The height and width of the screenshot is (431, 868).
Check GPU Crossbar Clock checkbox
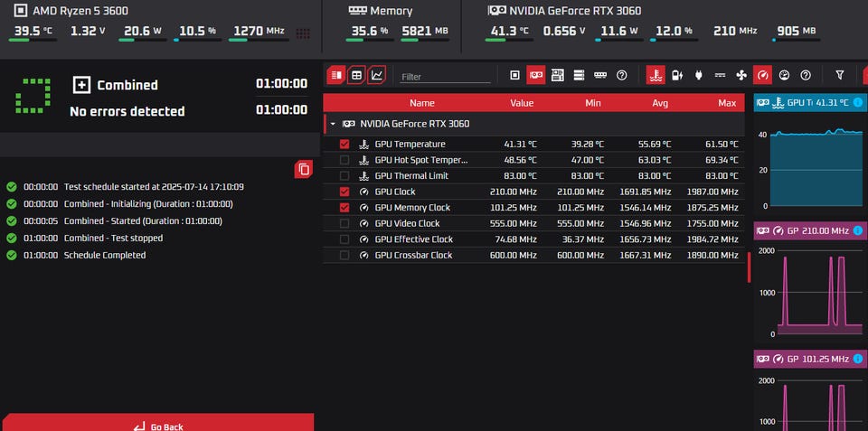click(x=344, y=255)
